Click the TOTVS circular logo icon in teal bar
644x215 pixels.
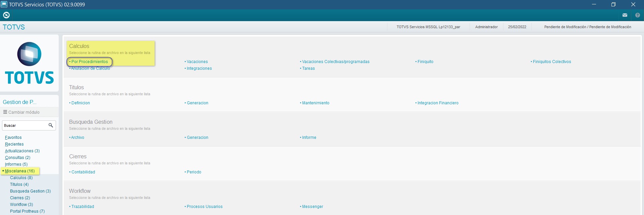[x=6, y=15]
